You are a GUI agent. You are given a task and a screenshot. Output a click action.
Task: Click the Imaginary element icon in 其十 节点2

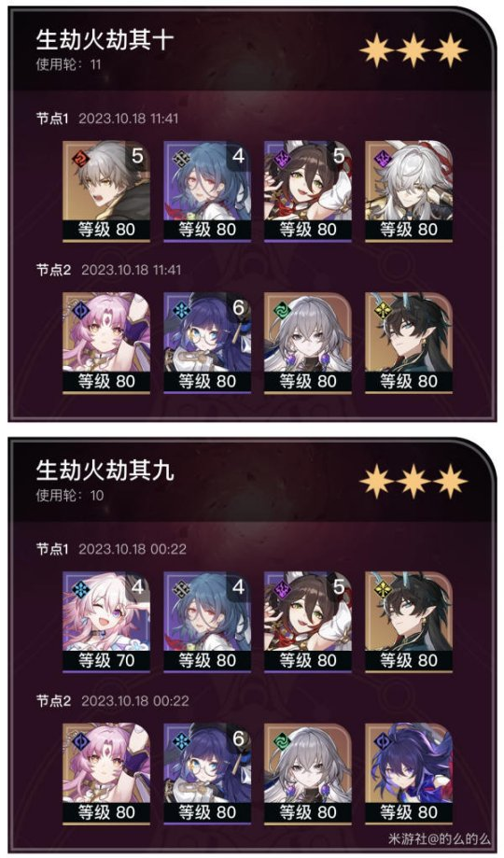(382, 310)
